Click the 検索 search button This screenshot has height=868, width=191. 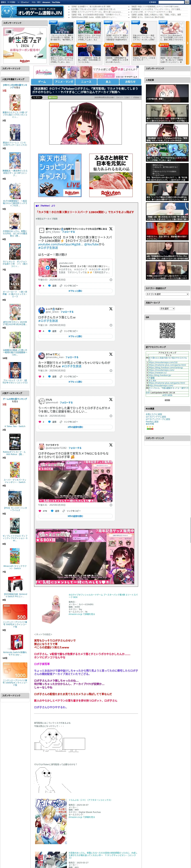187,2
